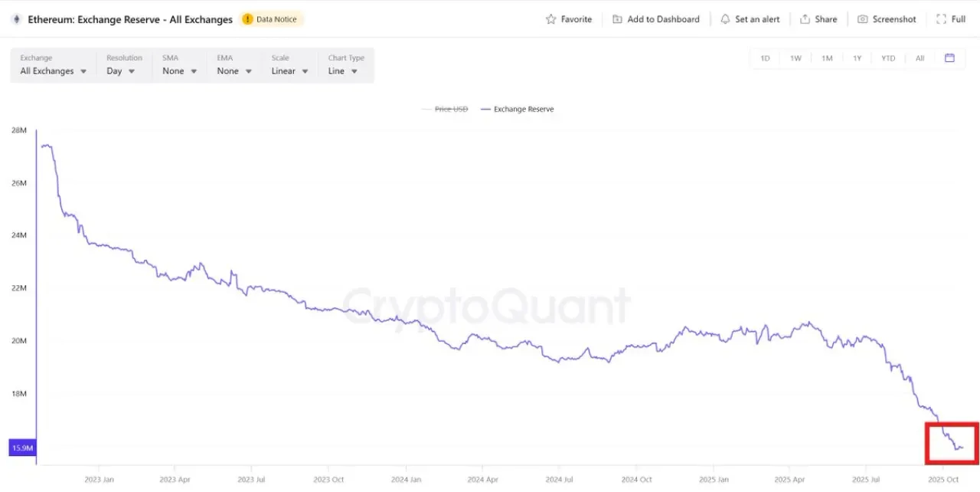Click the Screenshot camera icon
980x492 pixels.
pos(862,19)
